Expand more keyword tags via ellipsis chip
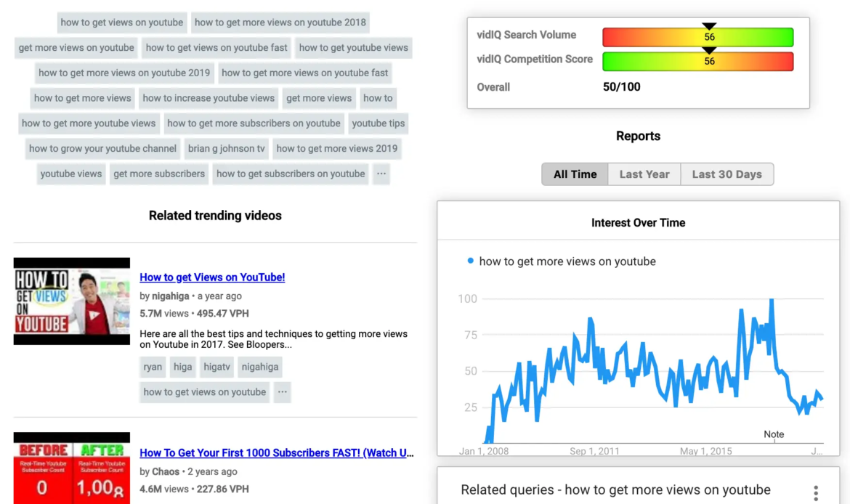 [x=381, y=174]
